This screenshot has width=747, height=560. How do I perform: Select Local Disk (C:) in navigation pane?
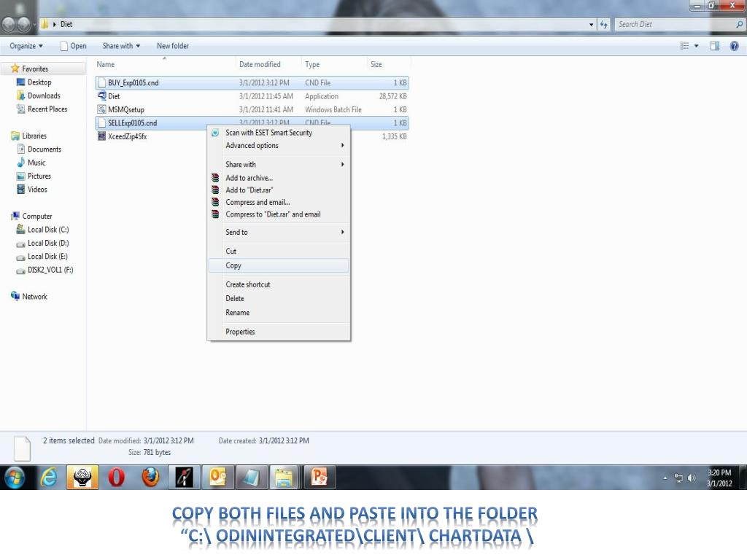[x=48, y=230]
